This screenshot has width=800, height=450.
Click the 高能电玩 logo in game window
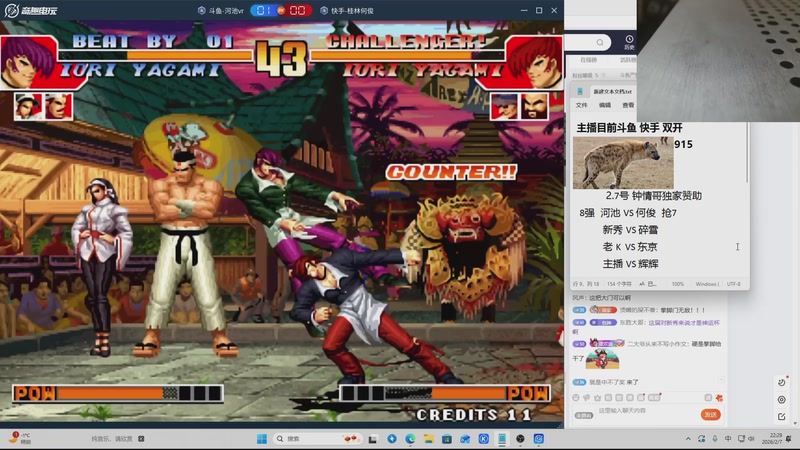point(31,10)
